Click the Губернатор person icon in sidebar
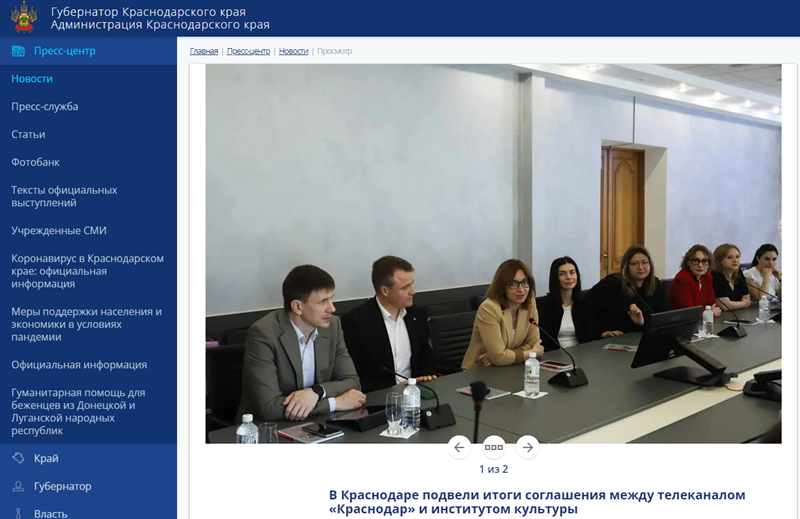800x519 pixels. click(18, 486)
